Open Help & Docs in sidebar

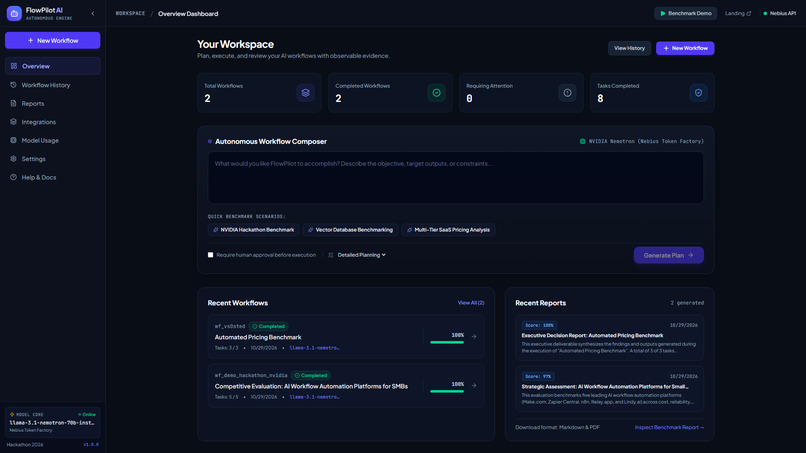pyautogui.click(x=52, y=177)
